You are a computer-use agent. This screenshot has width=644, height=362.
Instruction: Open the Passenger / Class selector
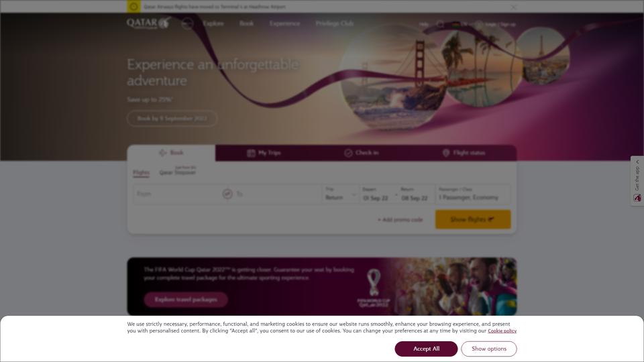pyautogui.click(x=473, y=194)
